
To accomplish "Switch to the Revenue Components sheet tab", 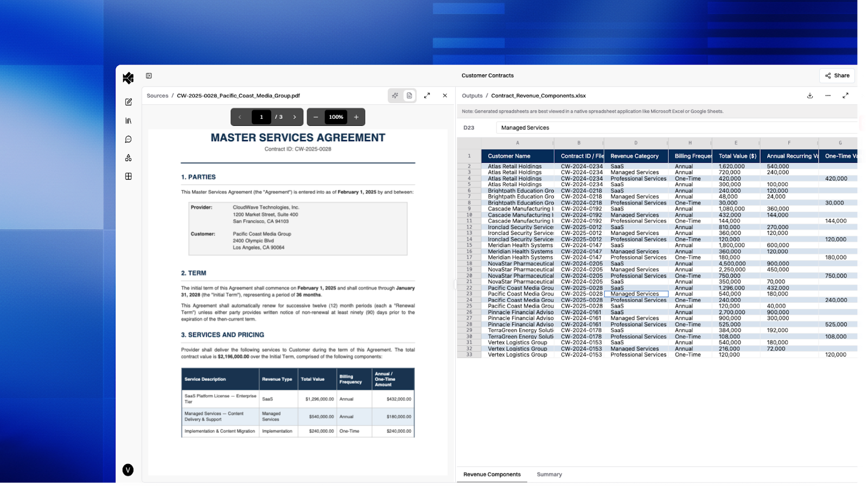I will point(492,474).
